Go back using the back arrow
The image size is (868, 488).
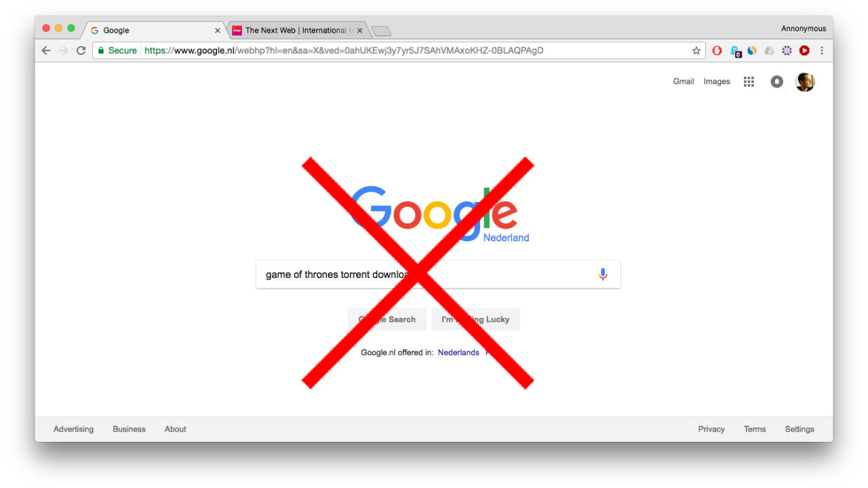pyautogui.click(x=46, y=51)
